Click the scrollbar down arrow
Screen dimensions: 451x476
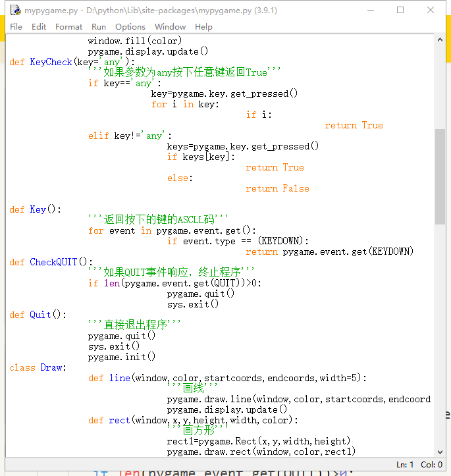[440, 452]
